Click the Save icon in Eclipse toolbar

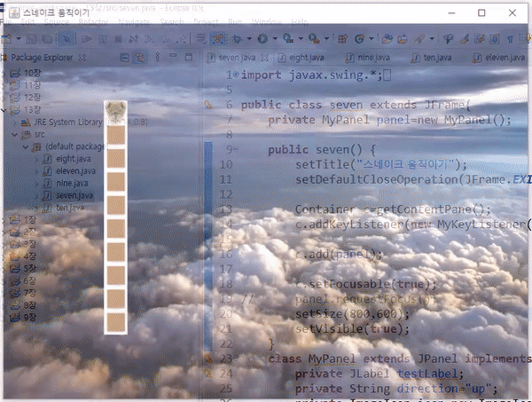tap(31, 39)
